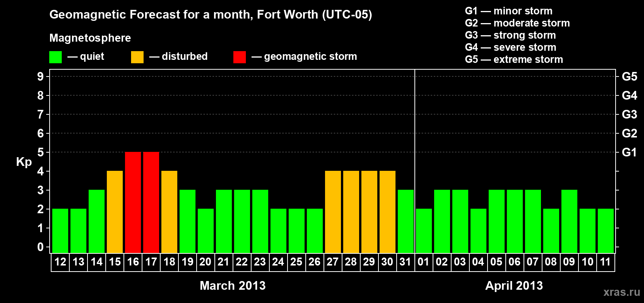The image size is (644, 303).
Task: Click the '— quiet' legend label
Action: coord(86,56)
